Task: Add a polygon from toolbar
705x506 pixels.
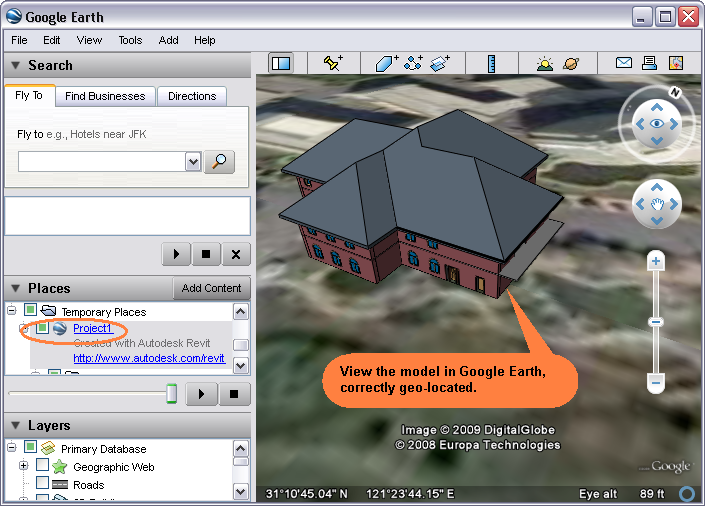Action: click(x=387, y=63)
